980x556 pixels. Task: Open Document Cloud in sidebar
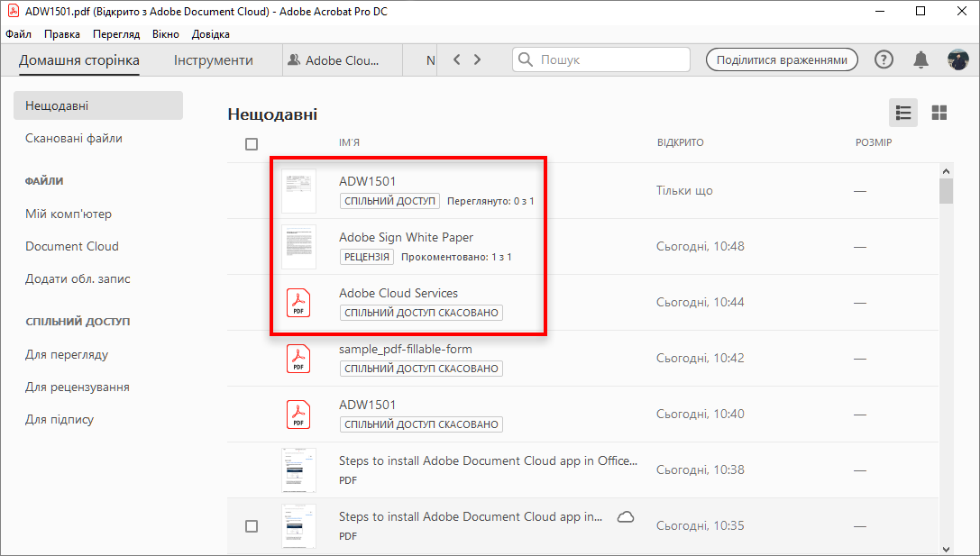tap(72, 246)
